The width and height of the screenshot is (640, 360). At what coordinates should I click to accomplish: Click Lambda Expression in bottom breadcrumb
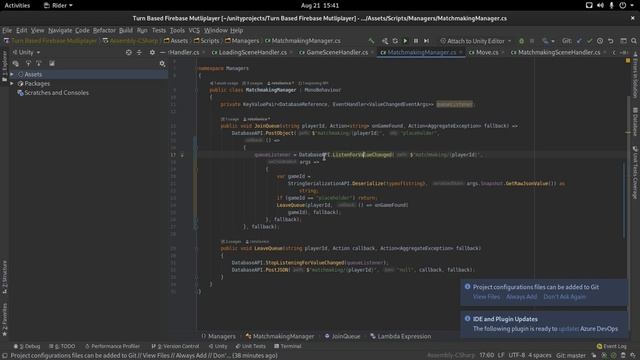coord(400,336)
